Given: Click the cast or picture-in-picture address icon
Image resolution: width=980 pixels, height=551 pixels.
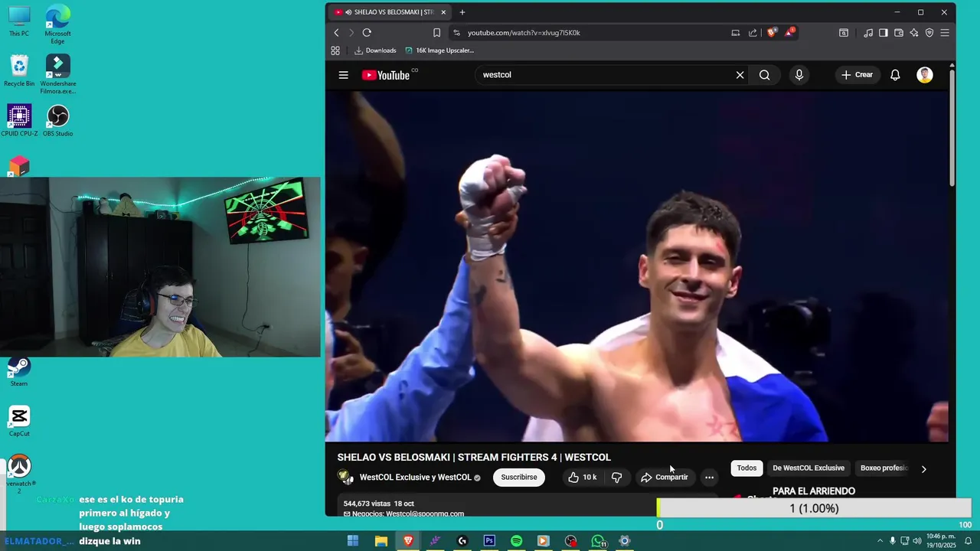Looking at the screenshot, I should coord(735,33).
